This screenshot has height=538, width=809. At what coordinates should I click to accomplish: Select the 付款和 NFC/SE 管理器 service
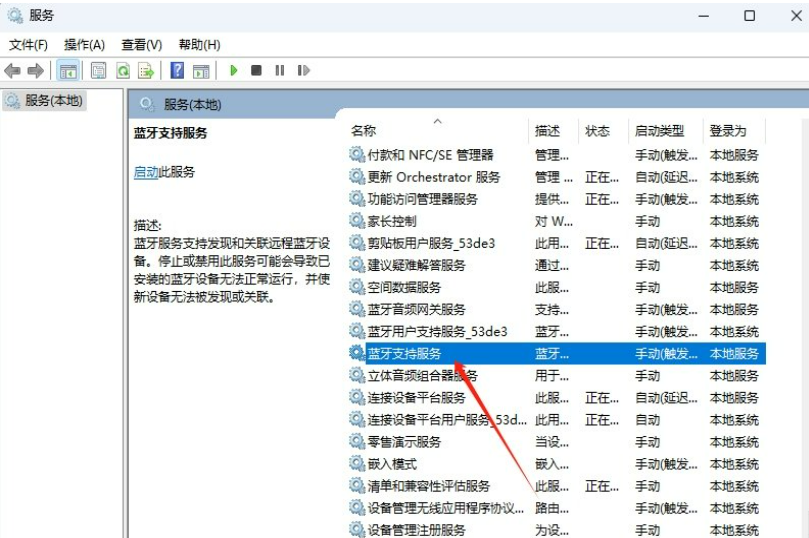point(556,155)
